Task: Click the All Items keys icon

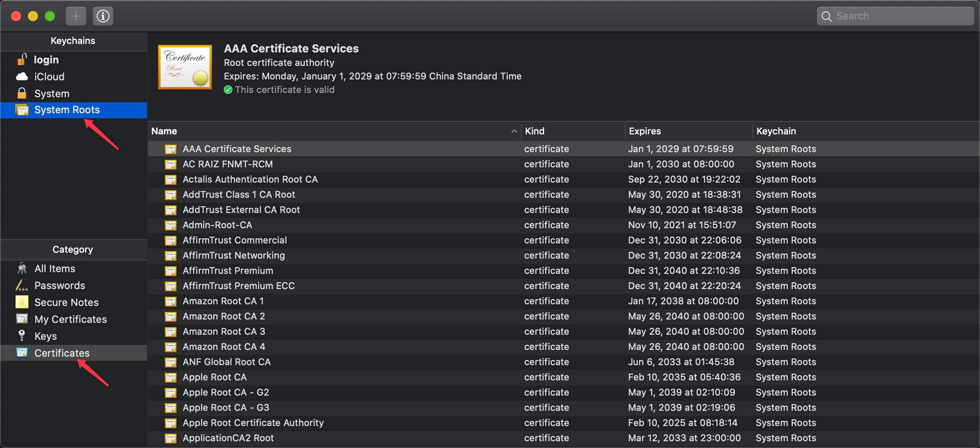Action: 22,268
